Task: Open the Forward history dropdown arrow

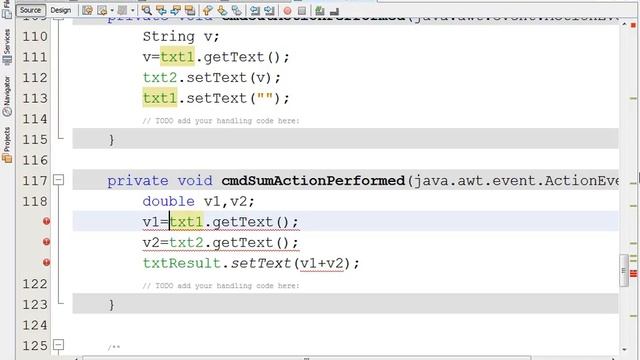Action: tap(133, 11)
